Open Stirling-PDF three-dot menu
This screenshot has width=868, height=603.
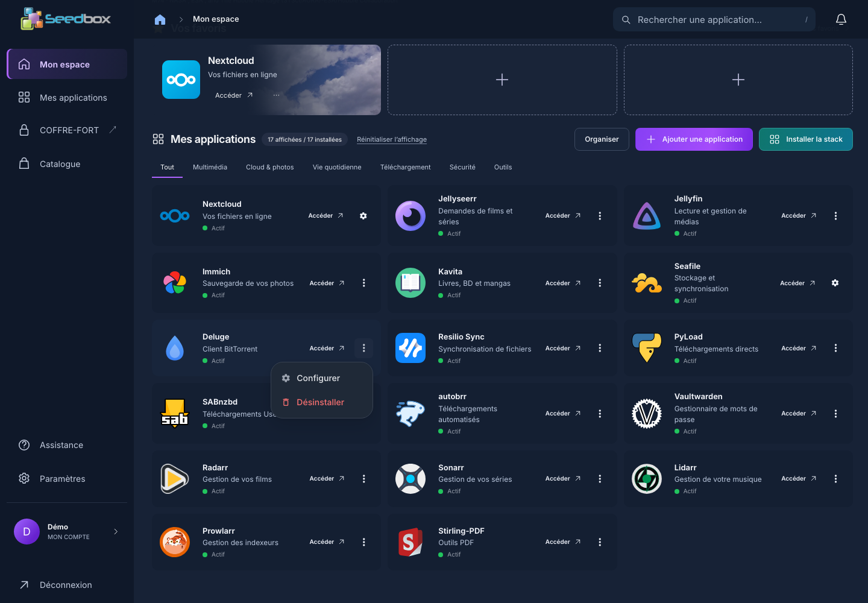click(600, 542)
